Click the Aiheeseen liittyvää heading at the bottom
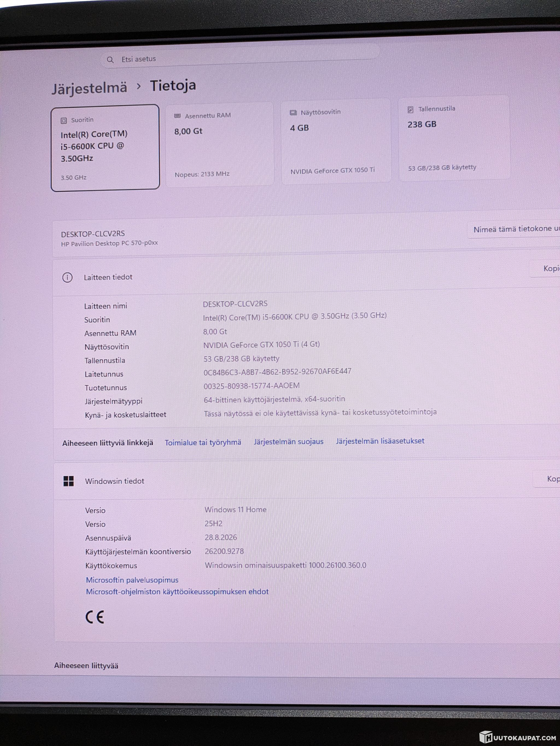The width and height of the screenshot is (560, 746). (86, 666)
